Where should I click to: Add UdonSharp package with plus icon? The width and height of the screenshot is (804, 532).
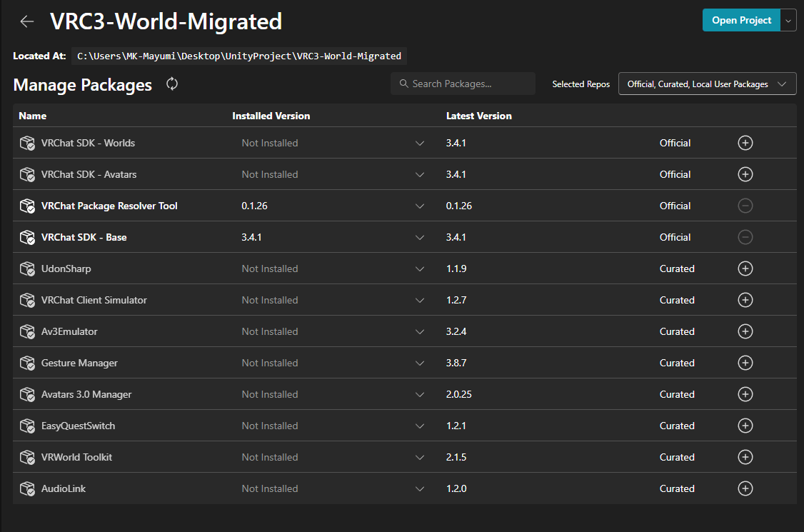point(745,268)
